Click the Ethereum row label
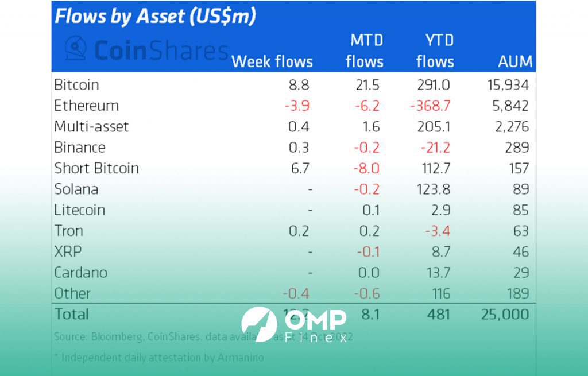The height and width of the screenshot is (376, 588). (86, 106)
